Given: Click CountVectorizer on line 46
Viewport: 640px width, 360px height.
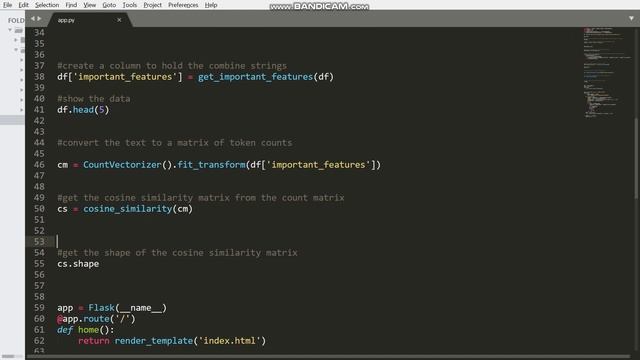Looking at the screenshot, I should (122, 164).
